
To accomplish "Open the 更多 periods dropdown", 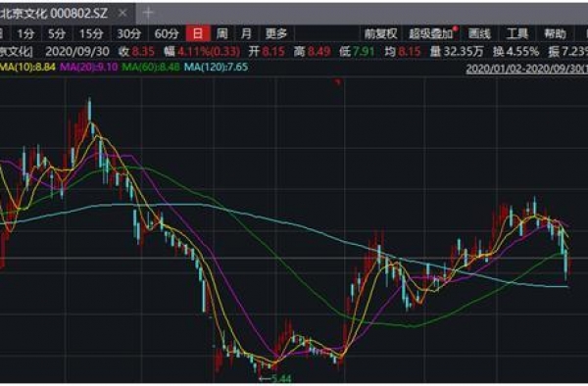I will pyautogui.click(x=276, y=34).
